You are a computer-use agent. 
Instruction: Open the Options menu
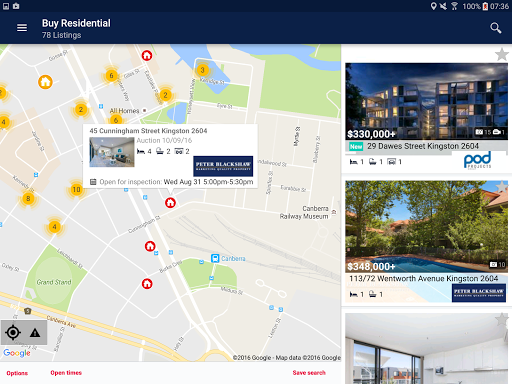pyautogui.click(x=17, y=373)
